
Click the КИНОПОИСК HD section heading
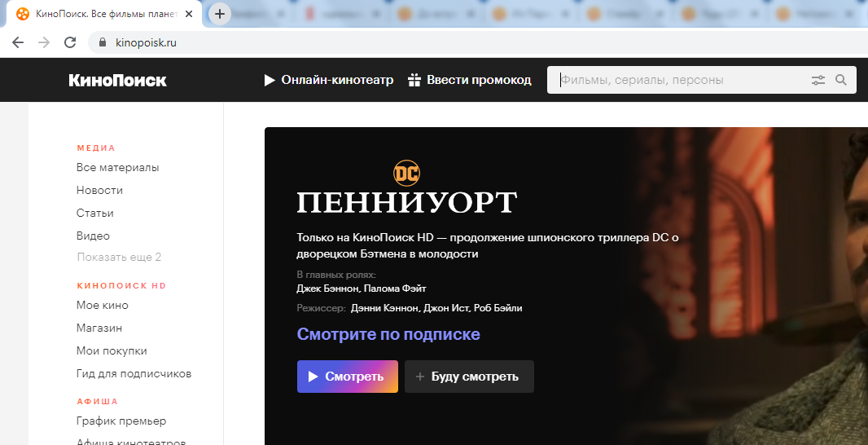coord(122,286)
